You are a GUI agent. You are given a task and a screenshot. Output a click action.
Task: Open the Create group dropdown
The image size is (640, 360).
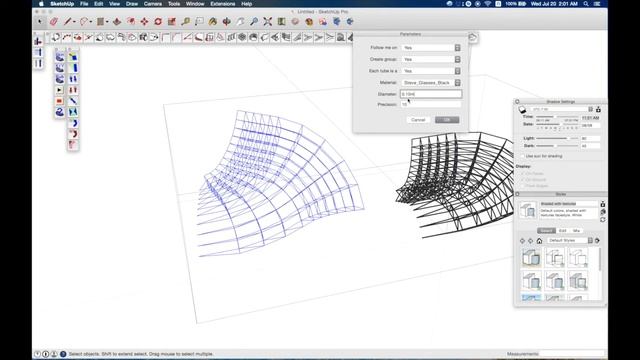point(431,59)
